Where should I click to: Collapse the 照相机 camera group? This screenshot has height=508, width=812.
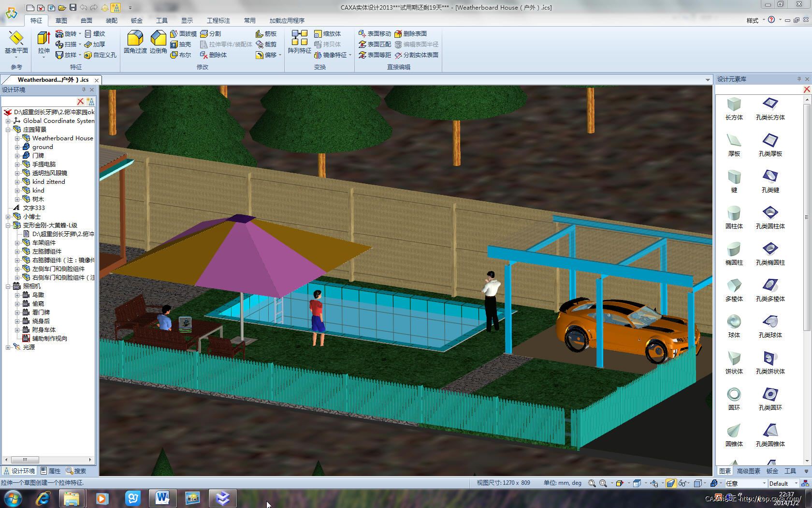click(8, 286)
